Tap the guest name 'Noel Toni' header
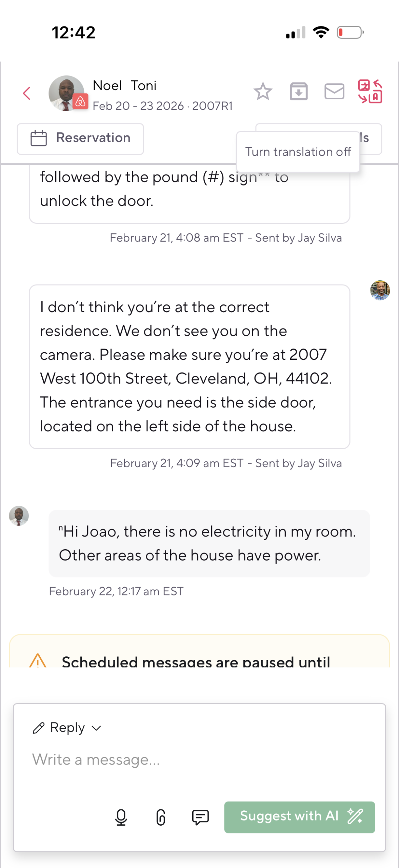Image resolution: width=399 pixels, height=868 pixels. click(124, 85)
